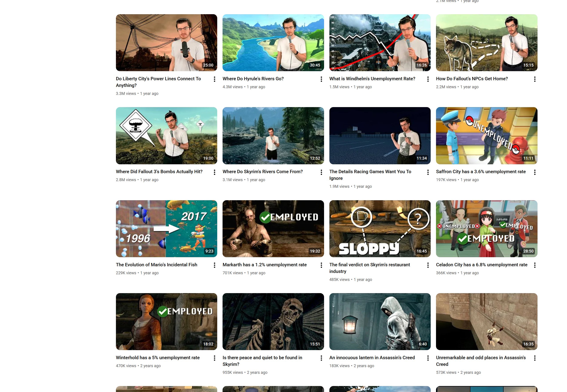Viewport: 567px width, 392px height.
Task: Open options for Celadon City unemployment video
Action: (x=535, y=265)
